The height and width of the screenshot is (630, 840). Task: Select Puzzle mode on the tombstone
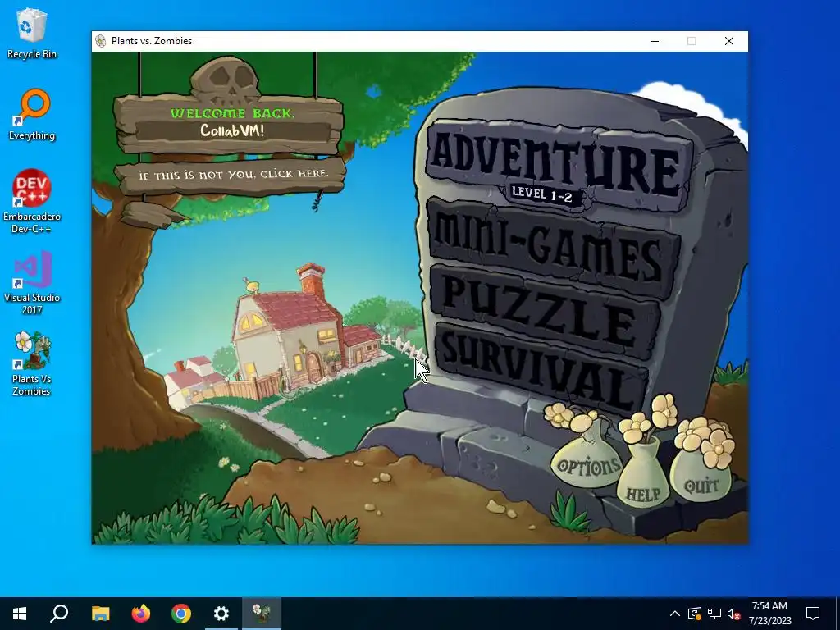544,311
